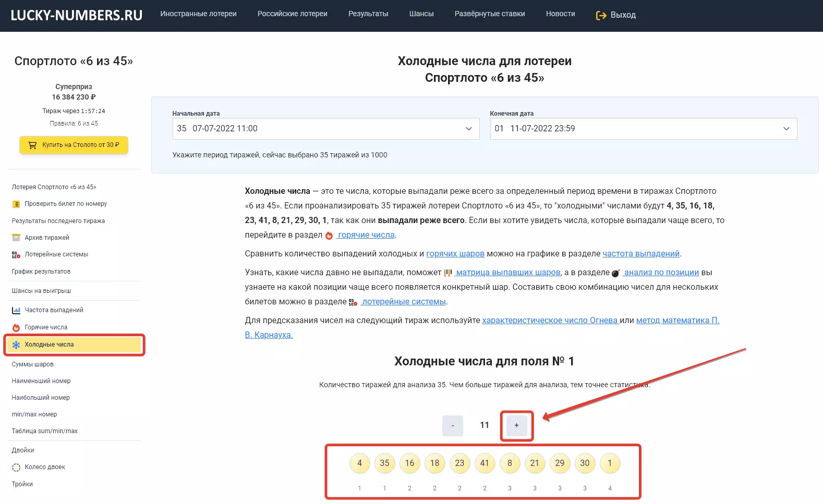
Task: Open Лотерея Спортлото «6 из 45» in the sidebar
Action: (54, 187)
